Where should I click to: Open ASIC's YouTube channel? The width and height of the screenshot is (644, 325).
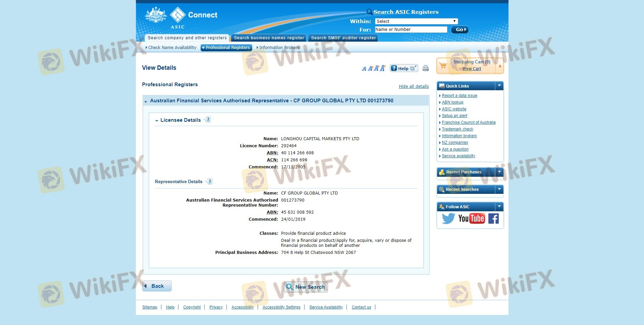[471, 219]
